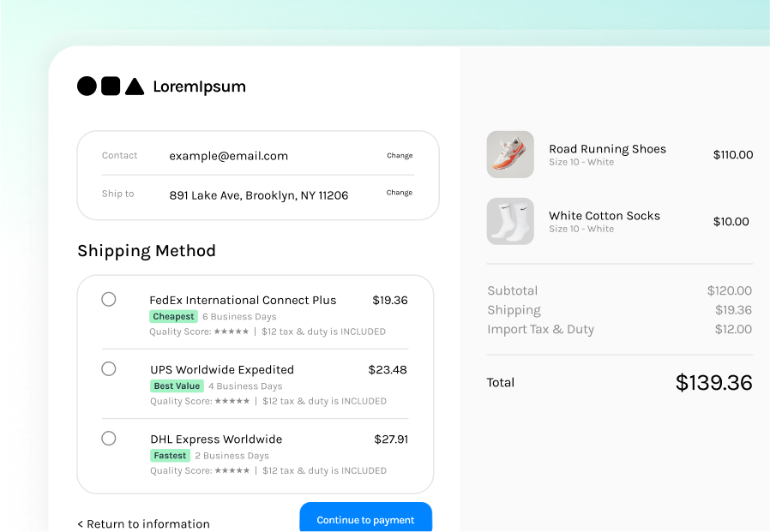The image size is (770, 532).
Task: Click the $19.36 FedEx shipping price
Action: pos(390,300)
